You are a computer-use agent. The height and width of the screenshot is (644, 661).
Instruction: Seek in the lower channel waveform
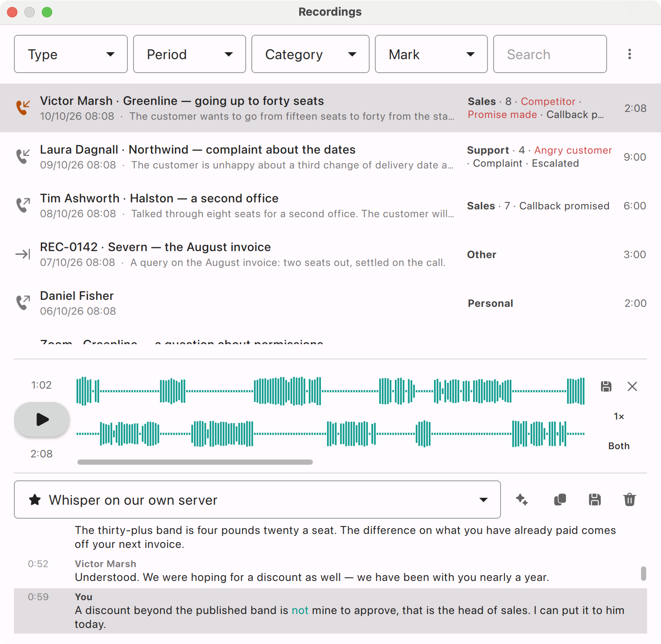pyautogui.click(x=330, y=434)
